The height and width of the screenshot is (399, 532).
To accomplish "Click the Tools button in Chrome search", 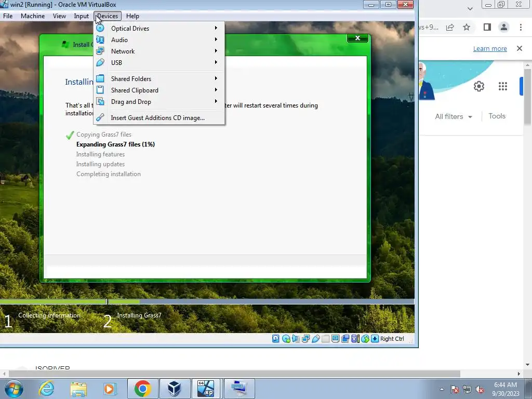I will pyautogui.click(x=497, y=116).
